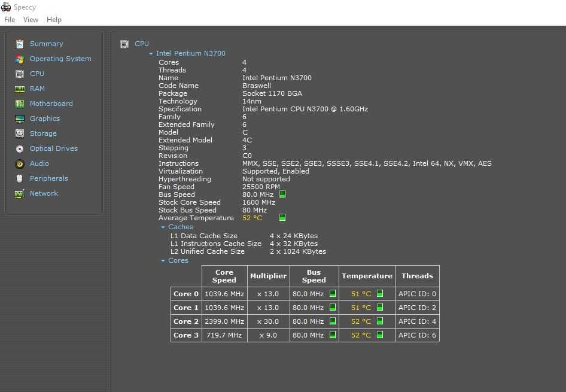Click the Core 2 row header
The image size is (566, 392).
(186, 321)
